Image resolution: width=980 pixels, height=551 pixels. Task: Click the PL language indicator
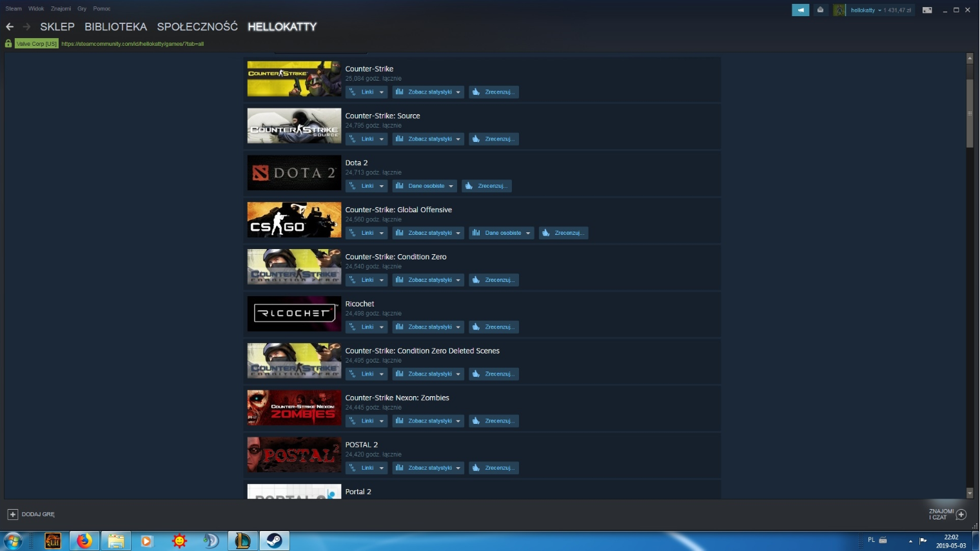(871, 540)
